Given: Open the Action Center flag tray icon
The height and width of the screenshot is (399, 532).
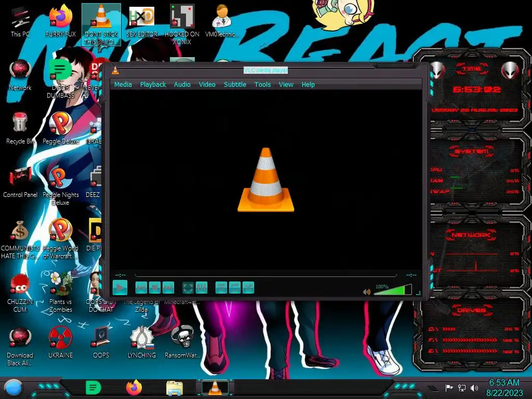Looking at the screenshot, I should pos(449,388).
